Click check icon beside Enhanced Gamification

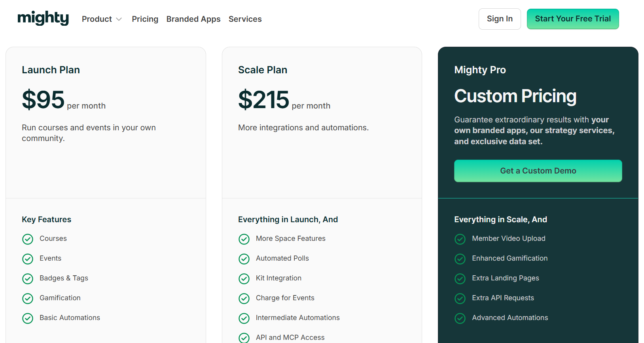click(x=460, y=259)
